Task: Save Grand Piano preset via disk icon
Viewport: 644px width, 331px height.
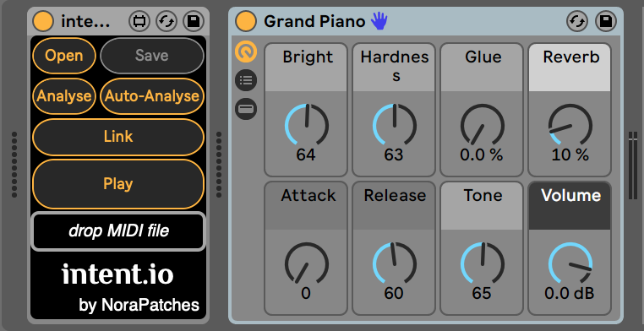Action: (605, 21)
